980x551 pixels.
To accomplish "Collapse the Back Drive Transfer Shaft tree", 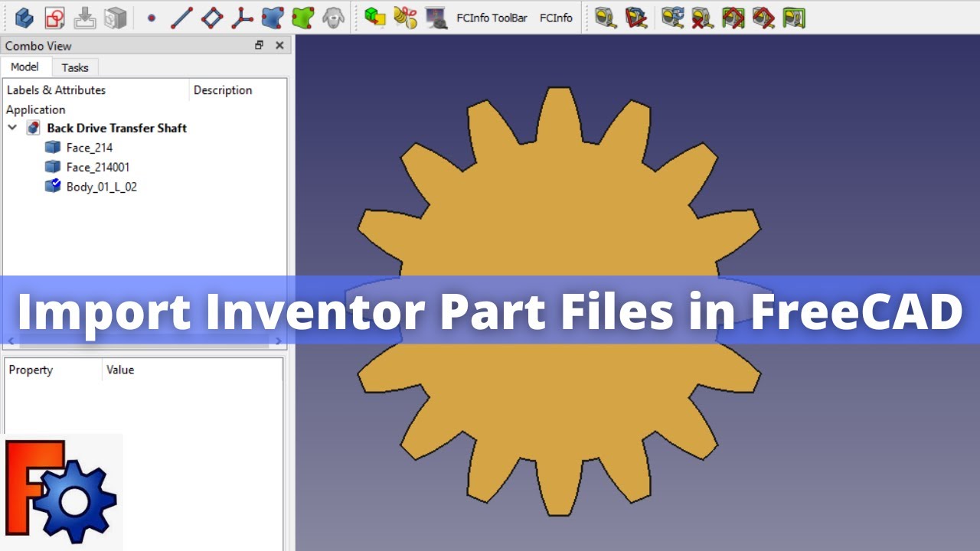I will point(12,128).
